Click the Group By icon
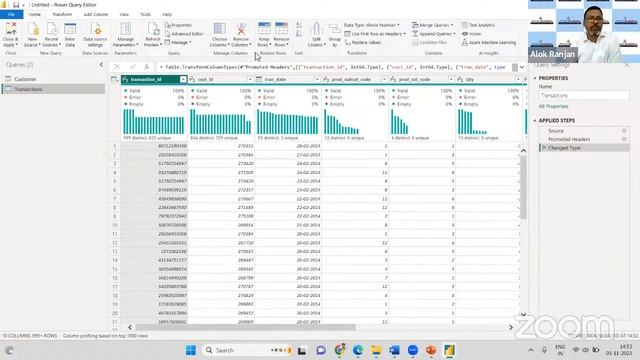This screenshot has height=360, width=640. (335, 29)
